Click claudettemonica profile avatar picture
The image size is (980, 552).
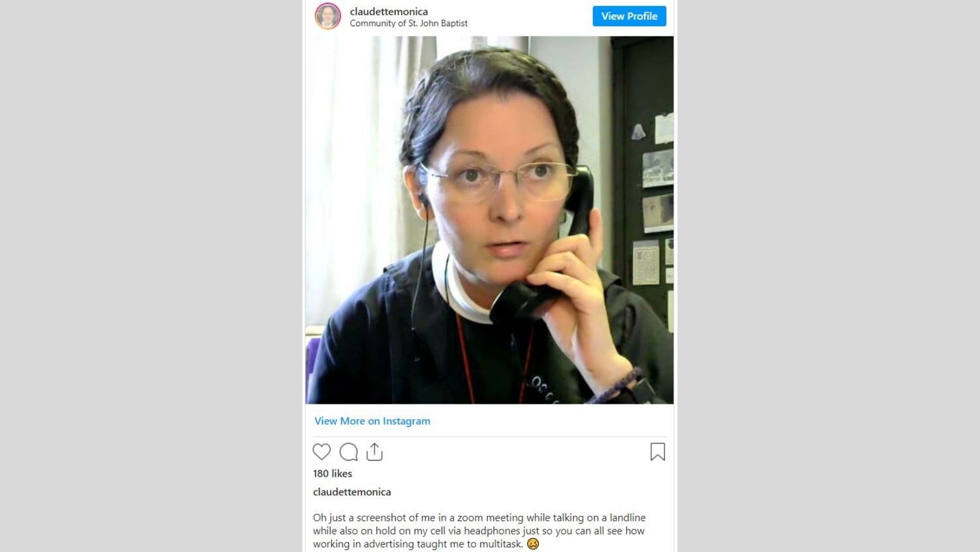click(x=327, y=17)
